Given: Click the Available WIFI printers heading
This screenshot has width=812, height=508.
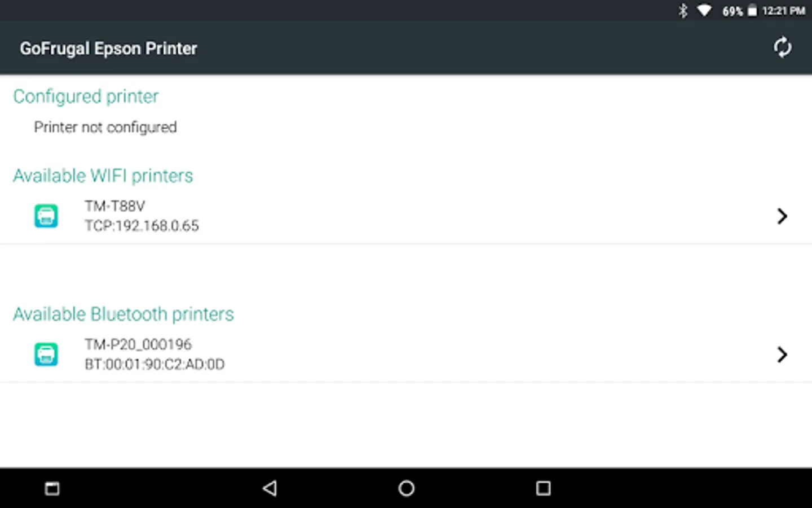Looking at the screenshot, I should pos(103,176).
